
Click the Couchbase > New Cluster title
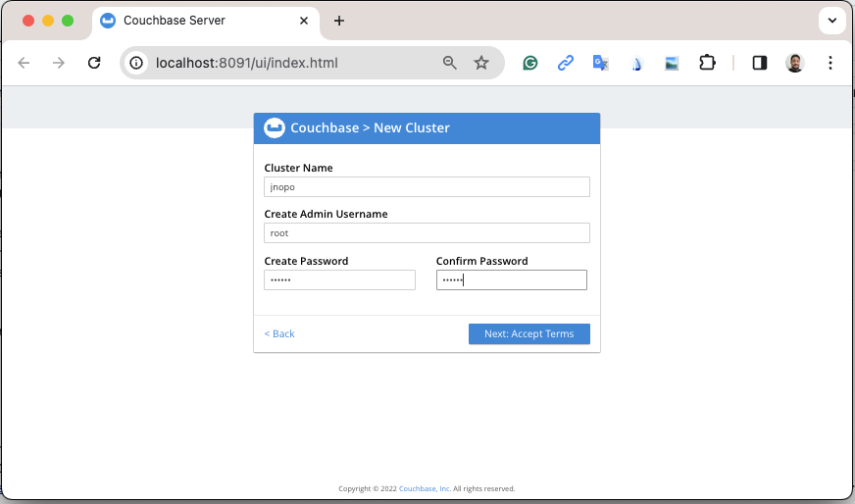coord(371,127)
